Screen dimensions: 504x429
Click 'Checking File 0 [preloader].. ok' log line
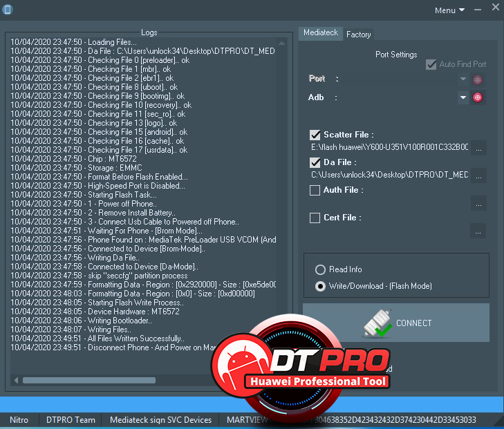pyautogui.click(x=100, y=60)
